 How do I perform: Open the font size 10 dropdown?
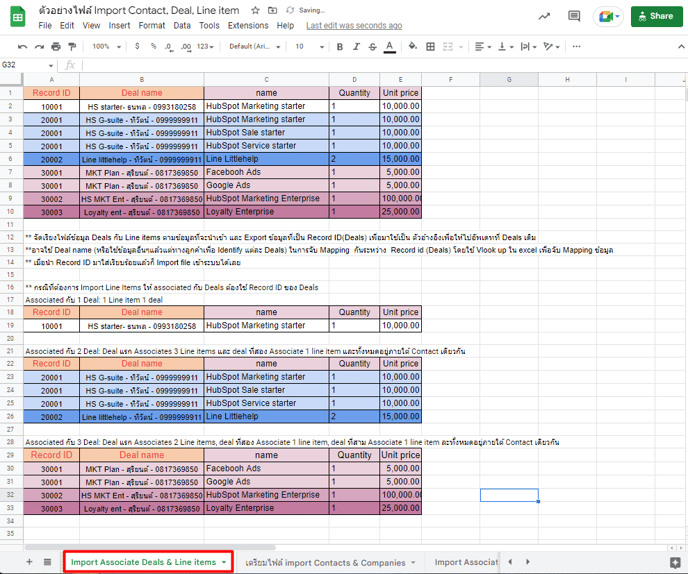pyautogui.click(x=309, y=47)
